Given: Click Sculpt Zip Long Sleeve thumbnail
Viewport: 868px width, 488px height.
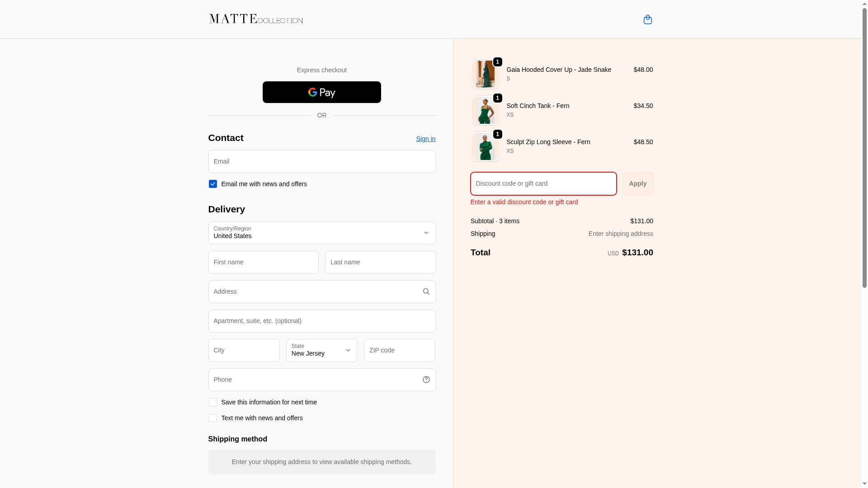Looking at the screenshot, I should pos(485,146).
